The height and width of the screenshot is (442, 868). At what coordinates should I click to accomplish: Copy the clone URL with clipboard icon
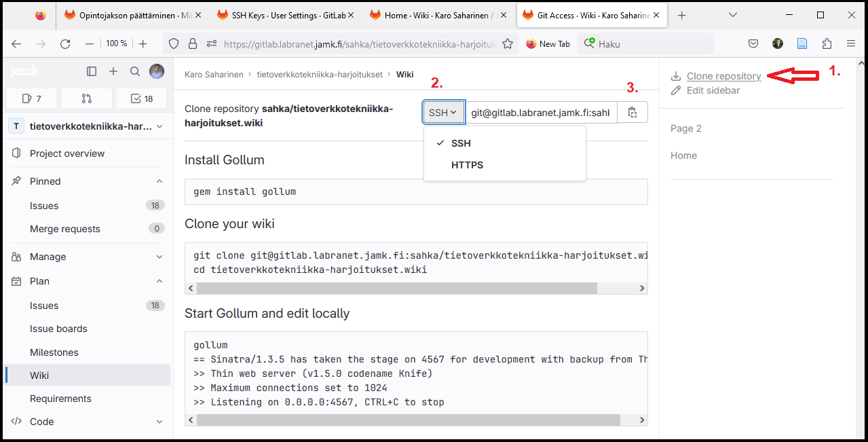pos(633,113)
